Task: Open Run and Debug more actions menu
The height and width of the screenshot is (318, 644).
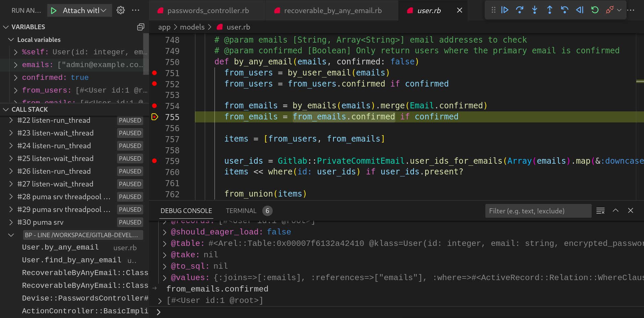Action: pyautogui.click(x=136, y=10)
